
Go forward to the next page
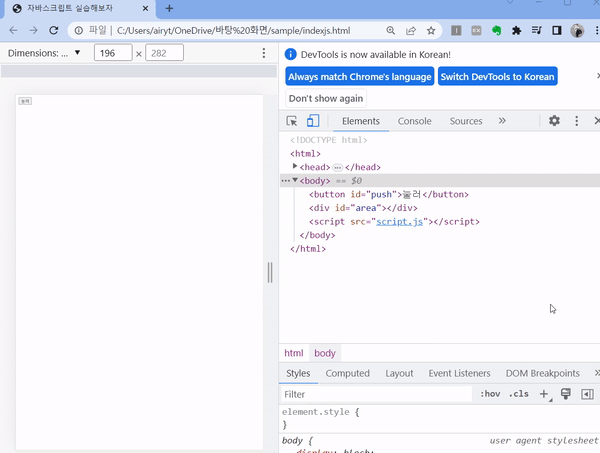34,31
